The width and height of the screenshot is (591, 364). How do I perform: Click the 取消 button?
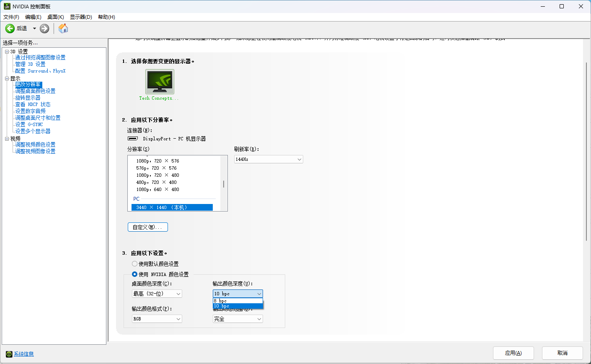point(562,353)
